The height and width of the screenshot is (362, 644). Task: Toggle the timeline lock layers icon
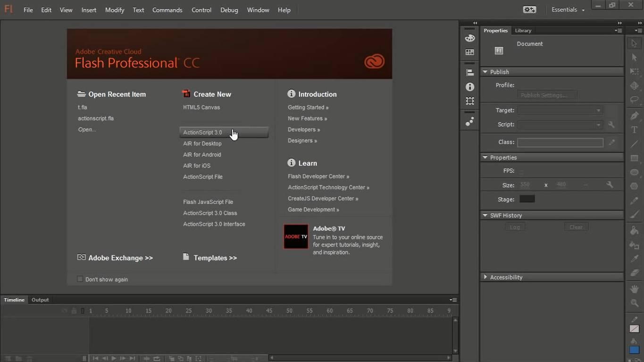point(74,311)
